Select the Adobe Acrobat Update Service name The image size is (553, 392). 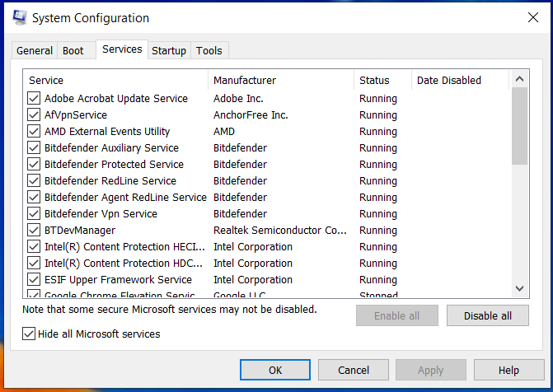click(x=116, y=98)
